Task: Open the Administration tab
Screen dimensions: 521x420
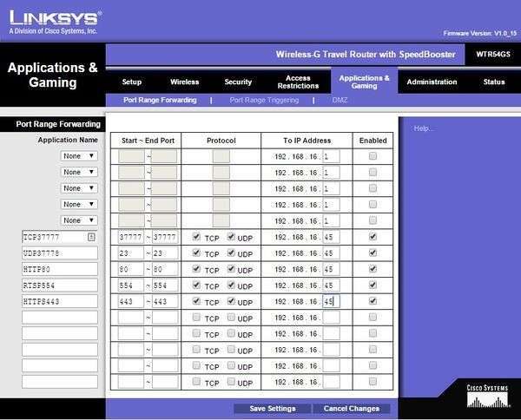Action: [x=432, y=82]
